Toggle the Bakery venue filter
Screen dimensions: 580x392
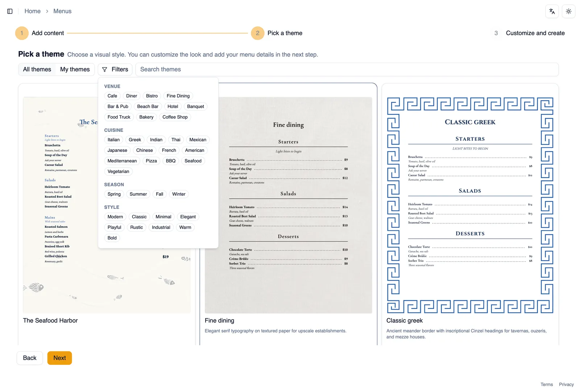146,117
